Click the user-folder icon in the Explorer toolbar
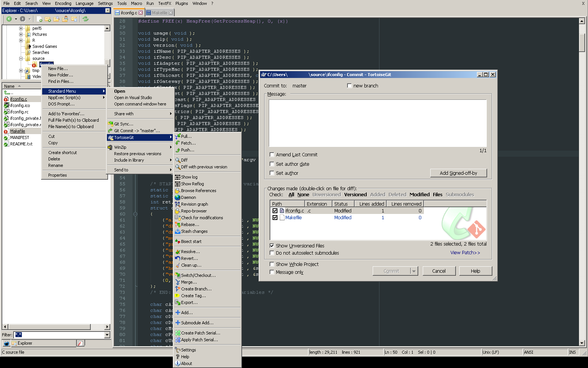This screenshot has height=368, width=588. (x=66, y=19)
